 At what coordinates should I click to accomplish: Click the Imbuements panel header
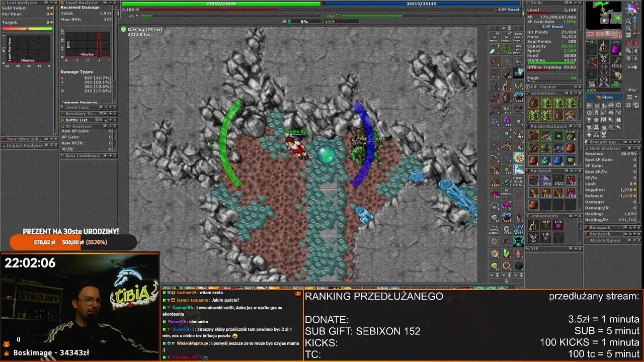pos(553,216)
